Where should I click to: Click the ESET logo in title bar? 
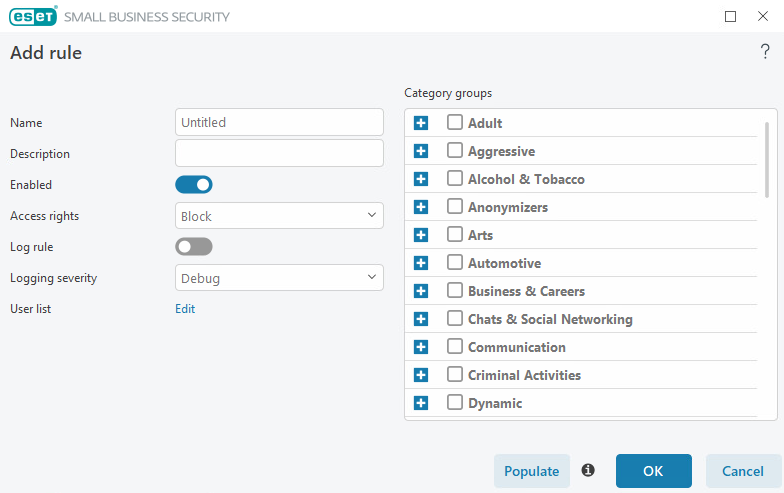click(33, 16)
